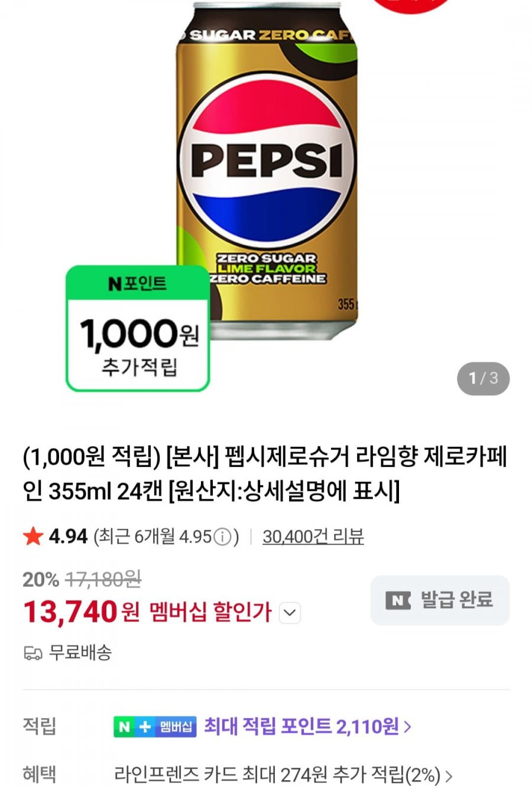532x786 pixels.
Task: Tap the delivery truck icon
Action: (33, 653)
